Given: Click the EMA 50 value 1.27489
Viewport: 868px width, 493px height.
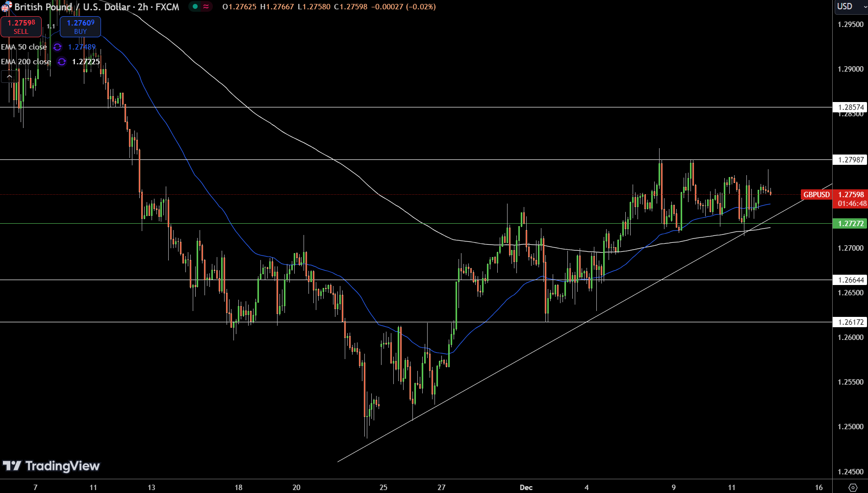Looking at the screenshot, I should (82, 47).
